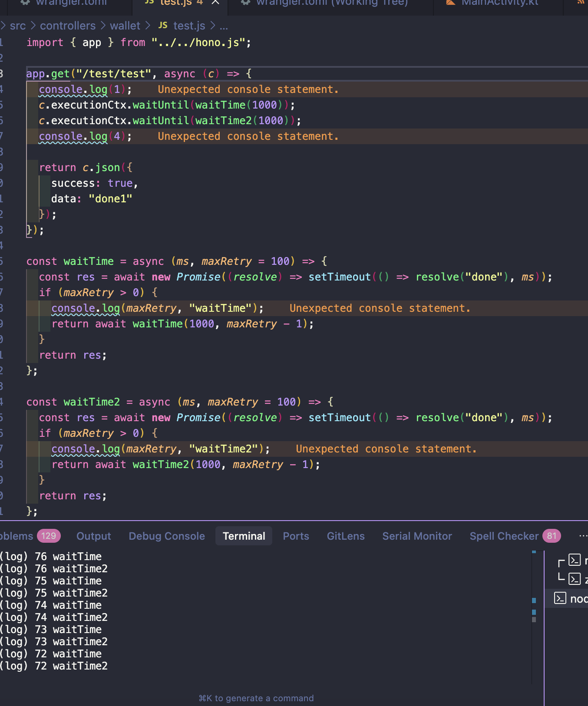Click terminal line '(log) 74 waitTime2'
This screenshot has width=588, height=706.
(54, 617)
